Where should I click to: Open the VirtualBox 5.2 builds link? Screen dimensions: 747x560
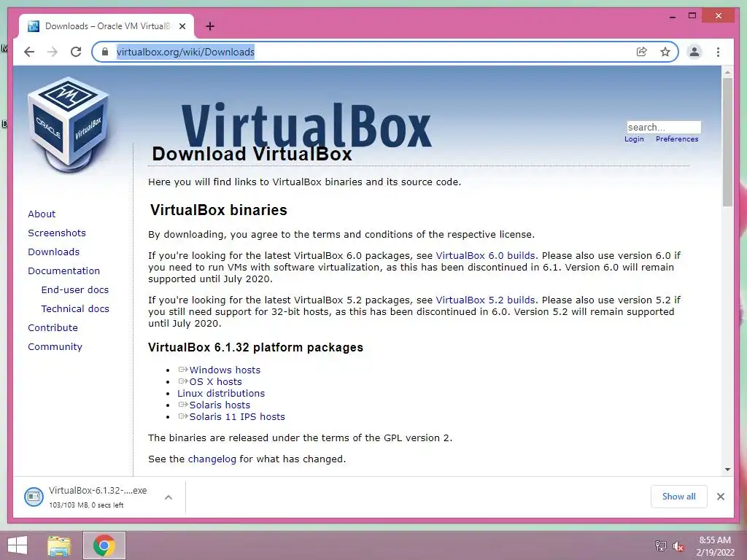pos(485,300)
